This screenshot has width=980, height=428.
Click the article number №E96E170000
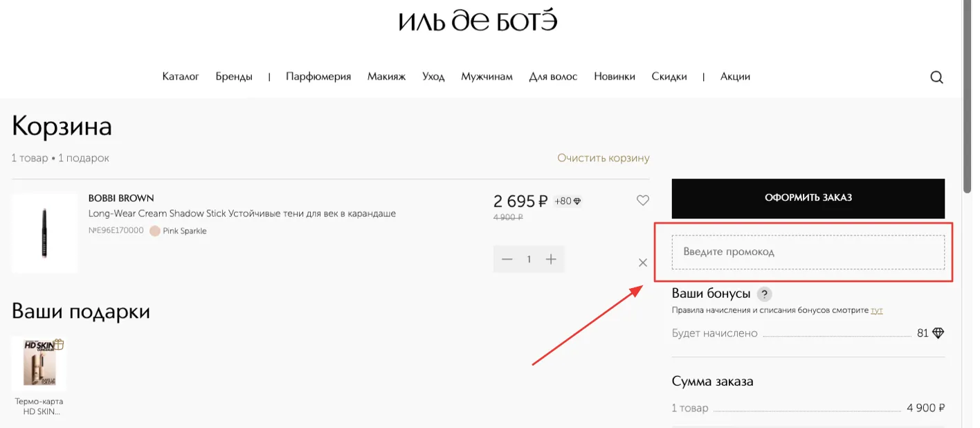click(x=116, y=231)
